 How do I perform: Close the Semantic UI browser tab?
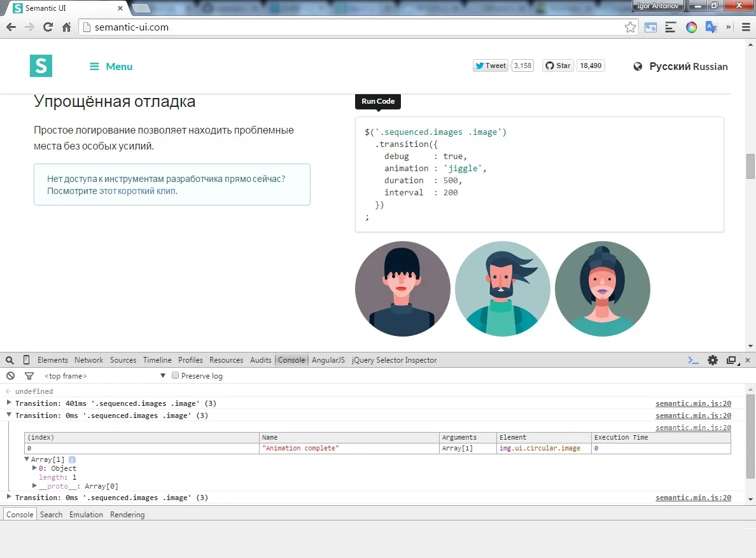click(120, 8)
